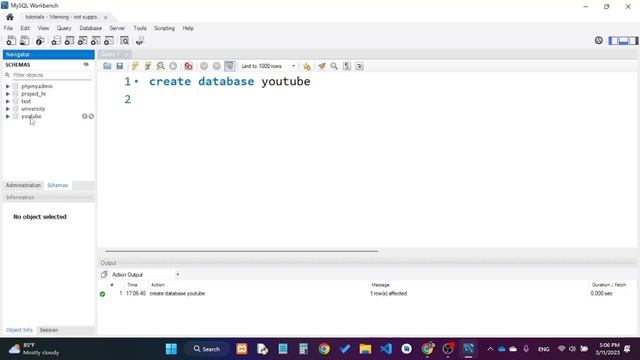
Task: Toggle word wrap in editor
Action: (359, 66)
